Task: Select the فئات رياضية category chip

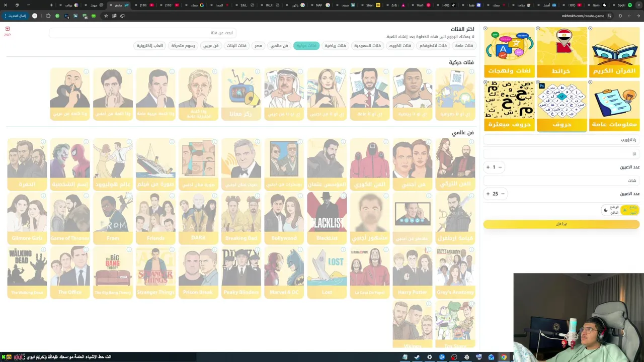Action: tap(335, 46)
